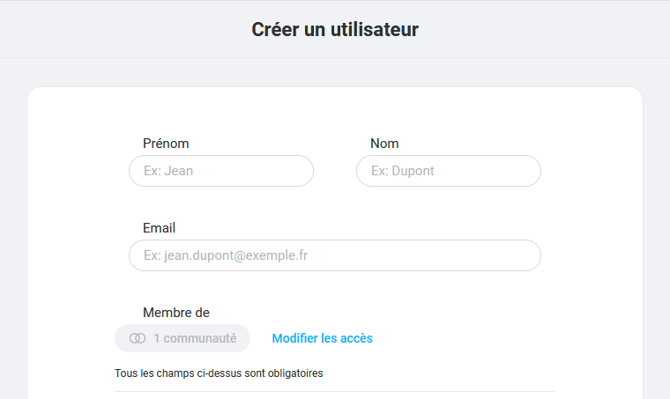The image size is (670, 399).
Task: Open the Modifier les accès link
Action: pos(322,338)
